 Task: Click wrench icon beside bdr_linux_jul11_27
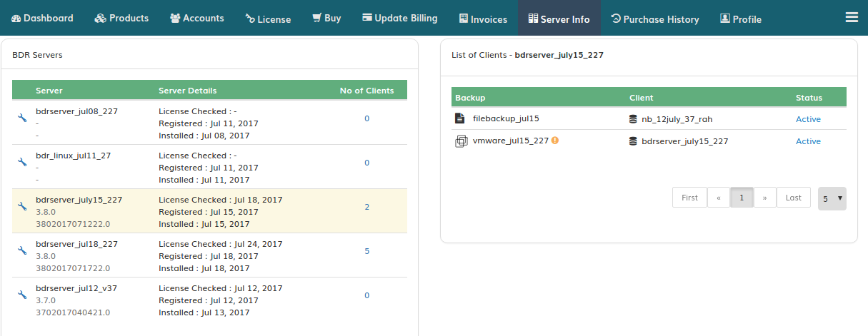click(x=22, y=162)
